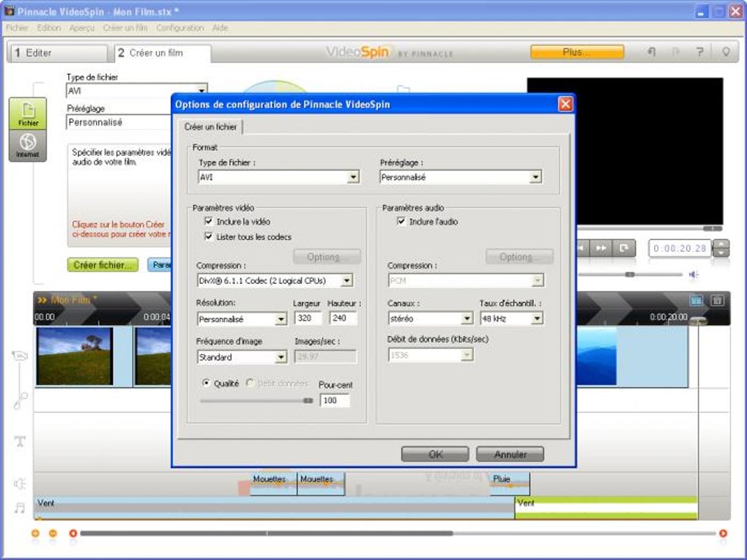Viewport: 747px width, 560px height.
Task: Click the Hauteur 240 input field
Action: coord(343,318)
